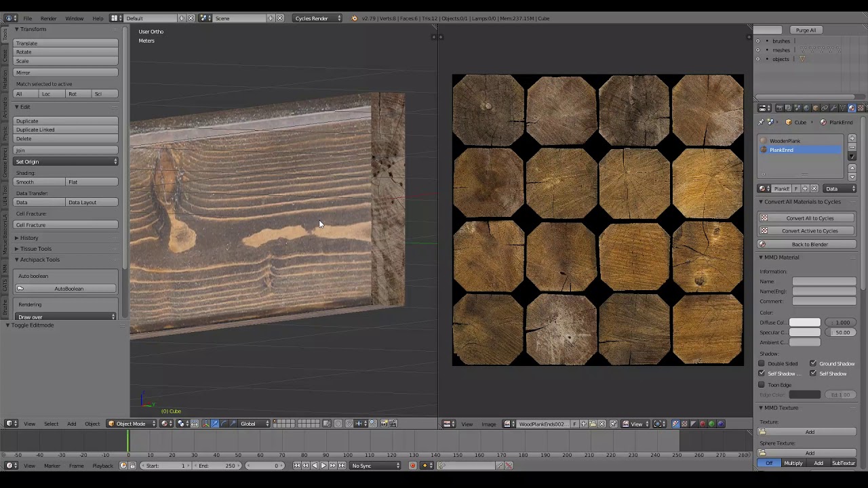Screen dimensions: 868x488
Task: Click the Diffuse Color swatch
Action: 804,323
